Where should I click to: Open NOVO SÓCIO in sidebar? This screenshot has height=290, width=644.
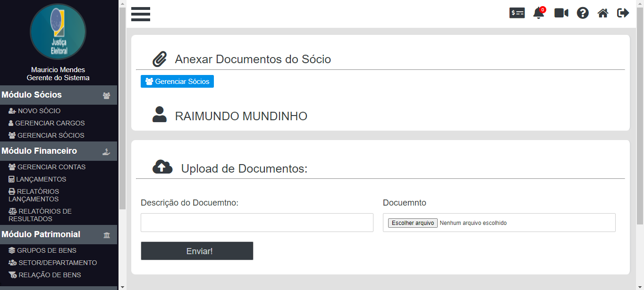click(39, 111)
